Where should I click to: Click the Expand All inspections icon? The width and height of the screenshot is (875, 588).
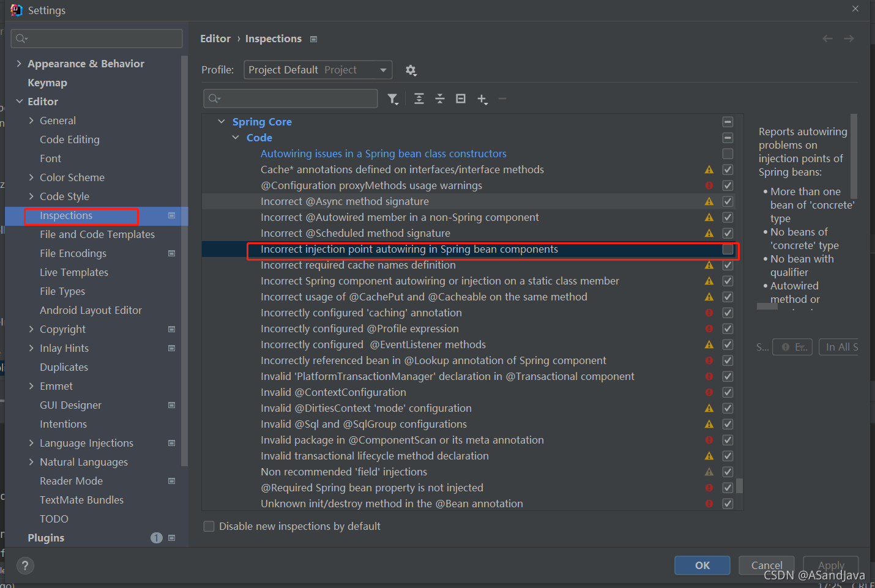419,99
